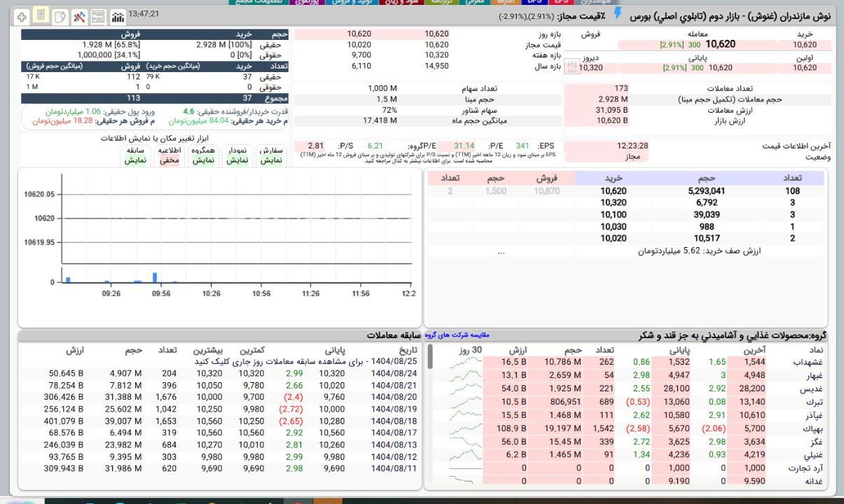Toggle سفارش panel visibility
Viewport: 844px width, 504px height.
[x=271, y=155]
